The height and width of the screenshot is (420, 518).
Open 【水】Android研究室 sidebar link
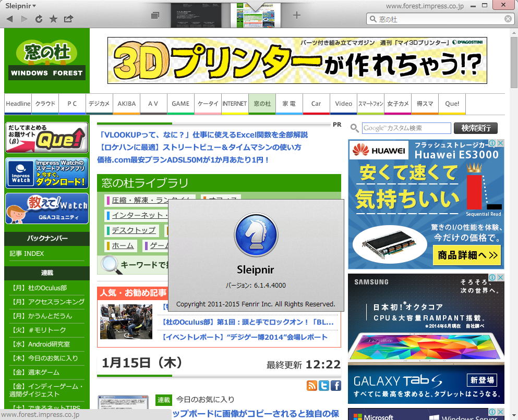(40, 344)
